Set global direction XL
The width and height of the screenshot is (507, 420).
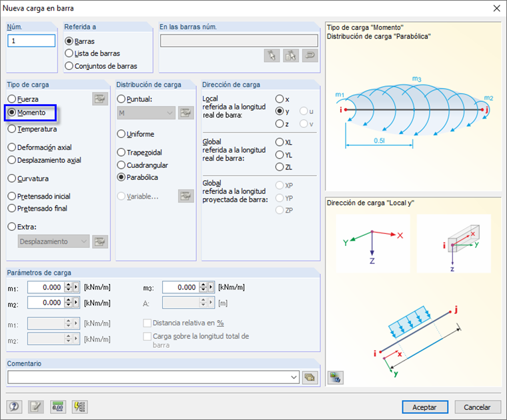[284, 142]
